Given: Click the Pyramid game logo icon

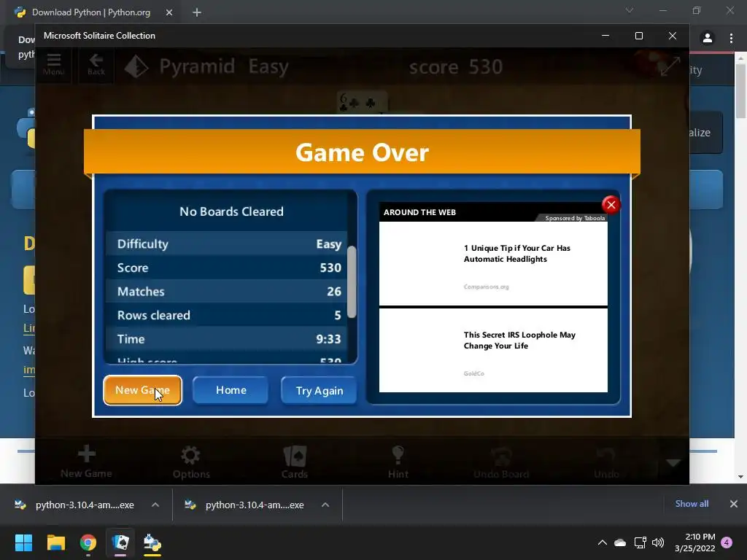Looking at the screenshot, I should [136, 66].
